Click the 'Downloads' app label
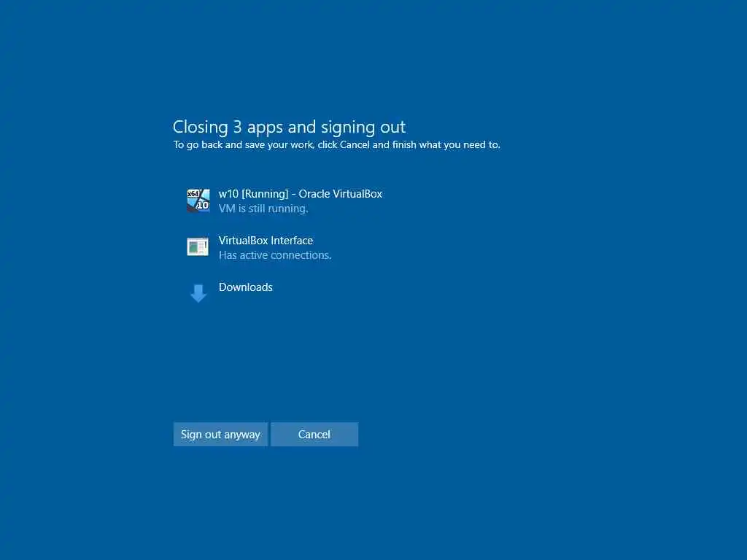 [x=246, y=287]
